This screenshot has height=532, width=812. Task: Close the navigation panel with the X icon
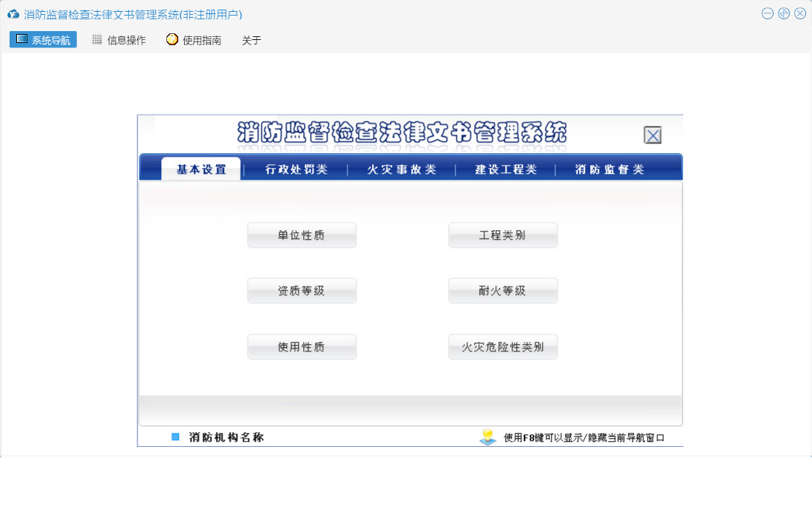click(x=652, y=135)
